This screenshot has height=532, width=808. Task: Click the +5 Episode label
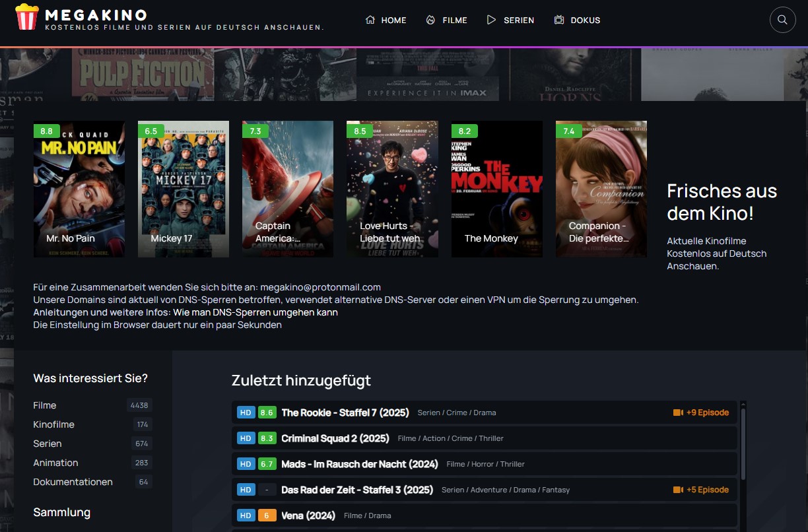(x=708, y=490)
